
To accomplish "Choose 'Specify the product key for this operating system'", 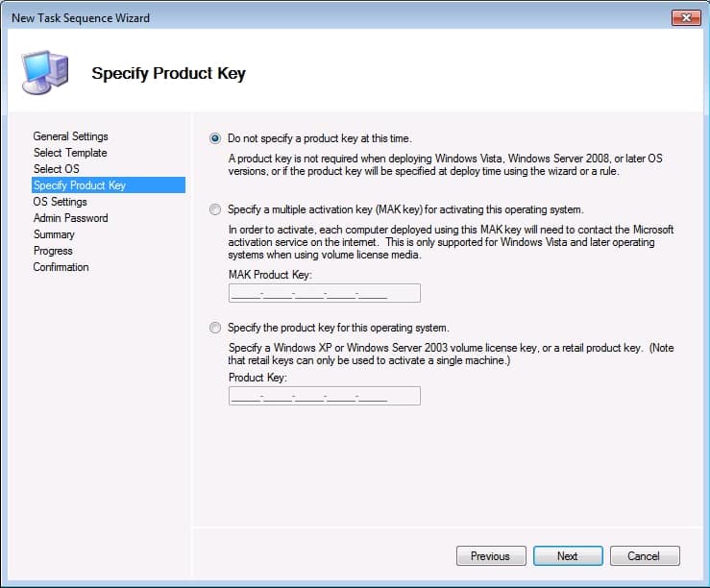I will pyautogui.click(x=215, y=328).
